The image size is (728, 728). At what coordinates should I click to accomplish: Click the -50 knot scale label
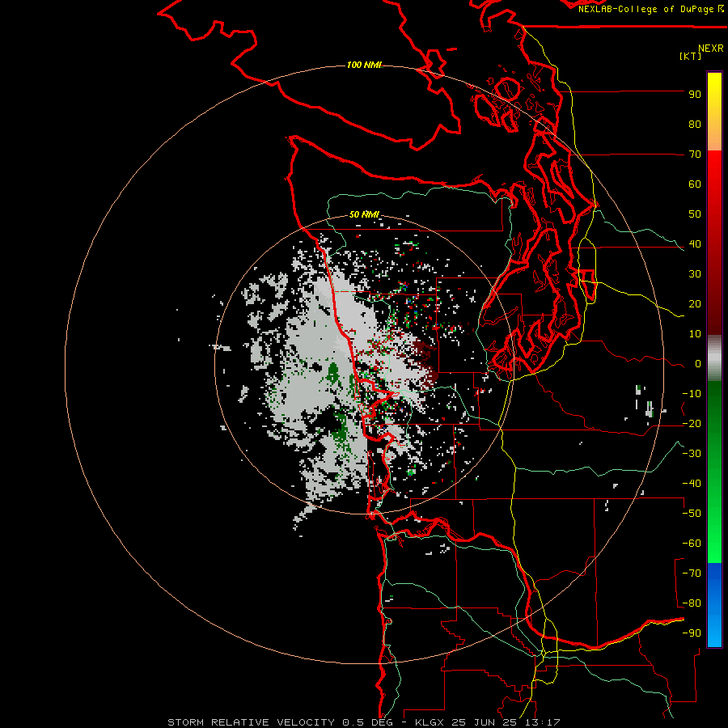pos(692,514)
